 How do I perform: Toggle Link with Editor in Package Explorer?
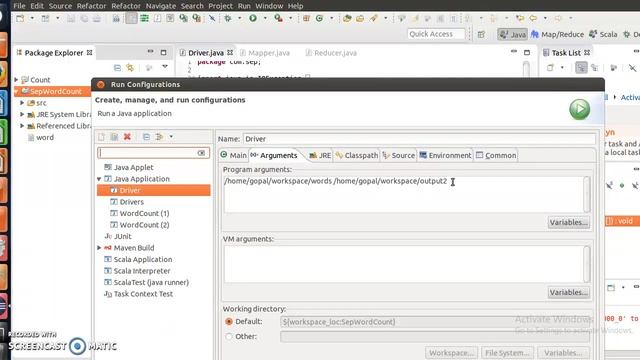130,68
